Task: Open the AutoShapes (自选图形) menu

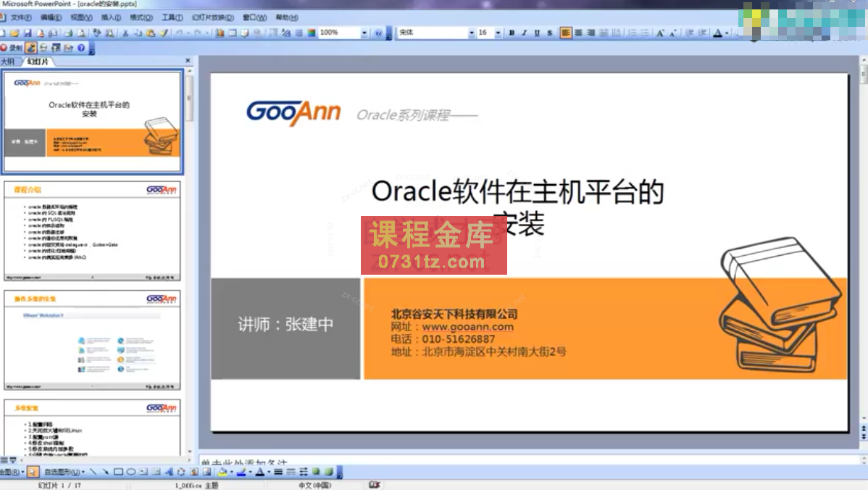Action: coord(64,473)
